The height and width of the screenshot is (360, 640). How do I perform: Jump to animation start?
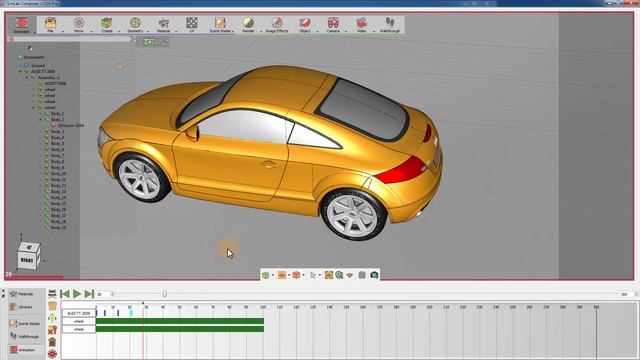point(64,294)
